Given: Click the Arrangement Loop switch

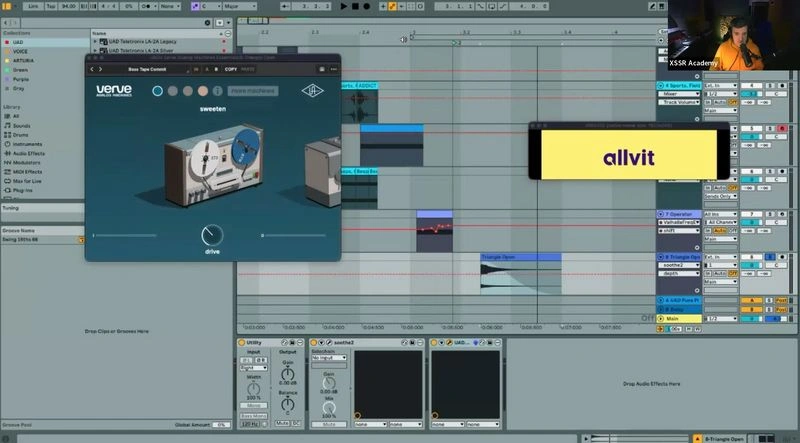Looking at the screenshot, I should tap(491, 6).
